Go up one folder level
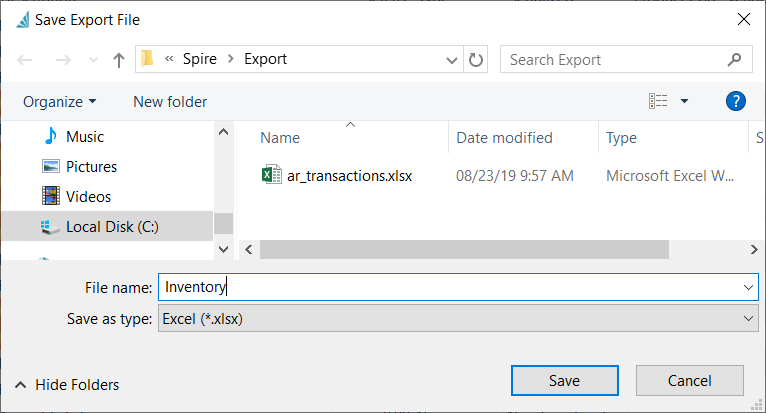 [119, 60]
